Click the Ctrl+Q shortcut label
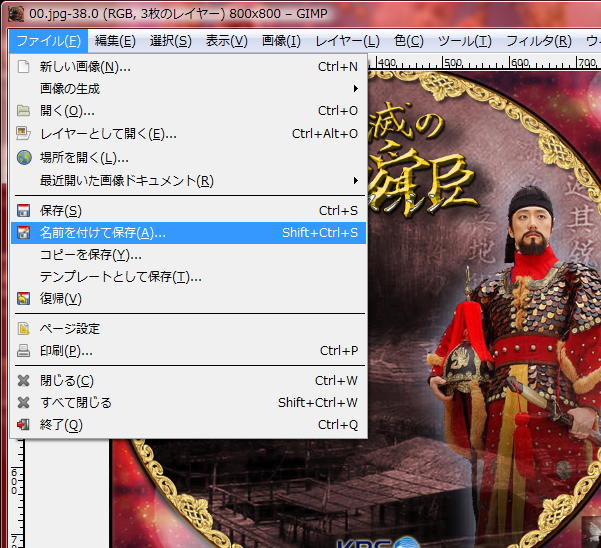This screenshot has height=548, width=601. coord(338,425)
